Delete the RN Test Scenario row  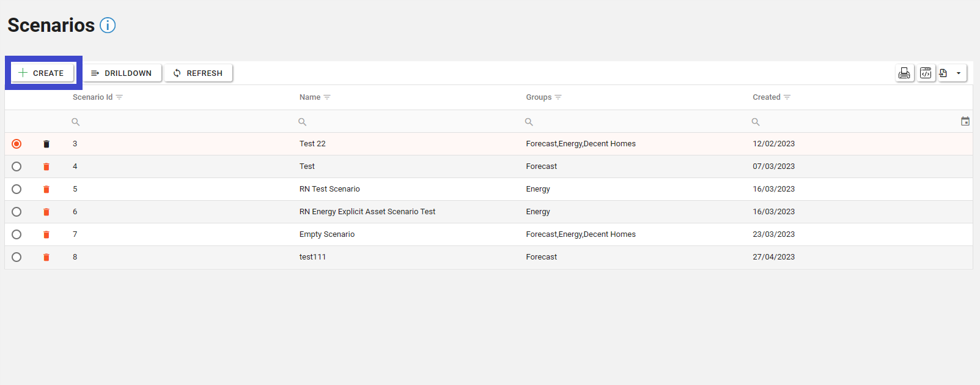click(46, 189)
